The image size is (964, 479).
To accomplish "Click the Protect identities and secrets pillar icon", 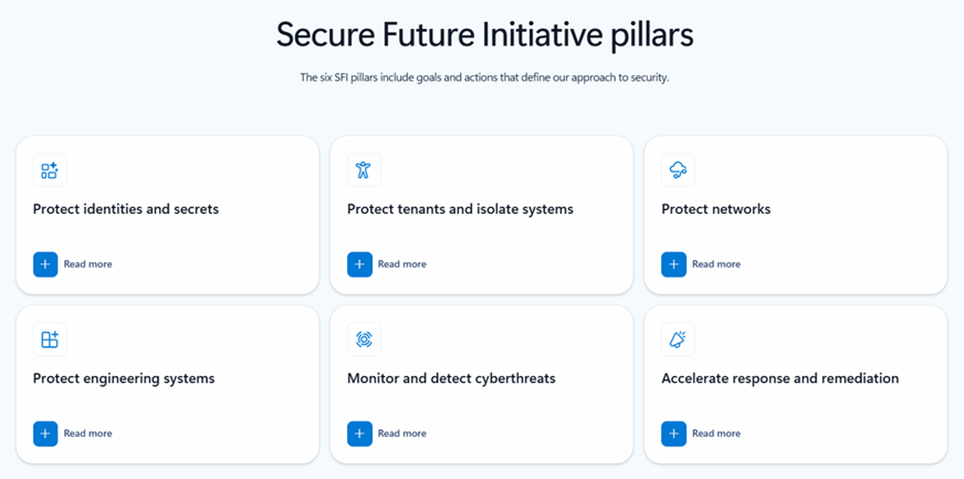I will click(49, 170).
